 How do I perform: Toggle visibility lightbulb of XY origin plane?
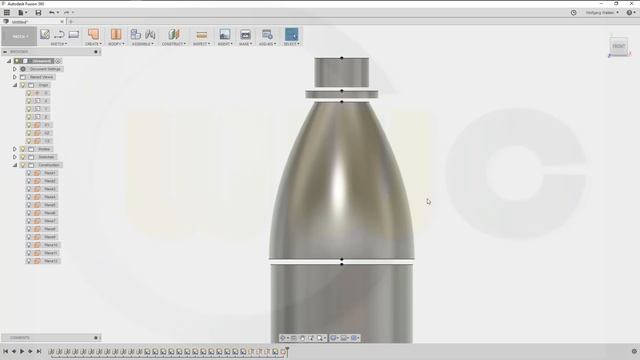point(29,125)
